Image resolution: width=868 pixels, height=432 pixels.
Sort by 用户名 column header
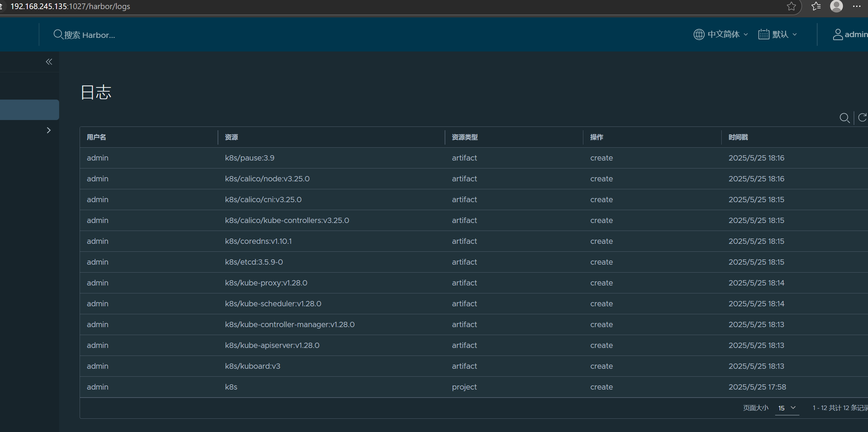tap(96, 137)
